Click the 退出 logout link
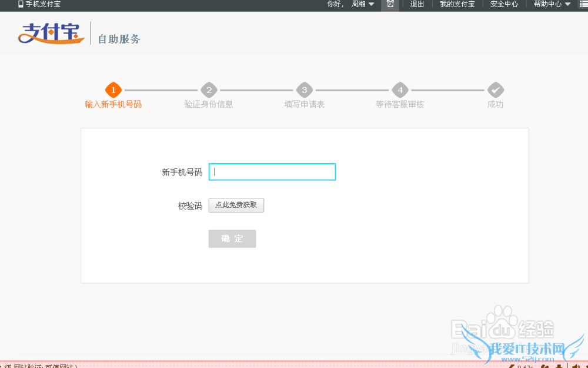The image size is (588, 368). pos(417,4)
